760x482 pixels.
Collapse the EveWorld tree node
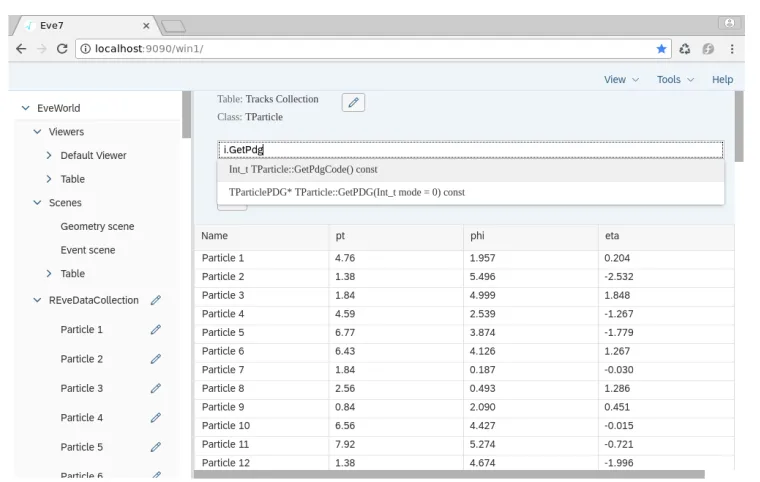(x=25, y=108)
